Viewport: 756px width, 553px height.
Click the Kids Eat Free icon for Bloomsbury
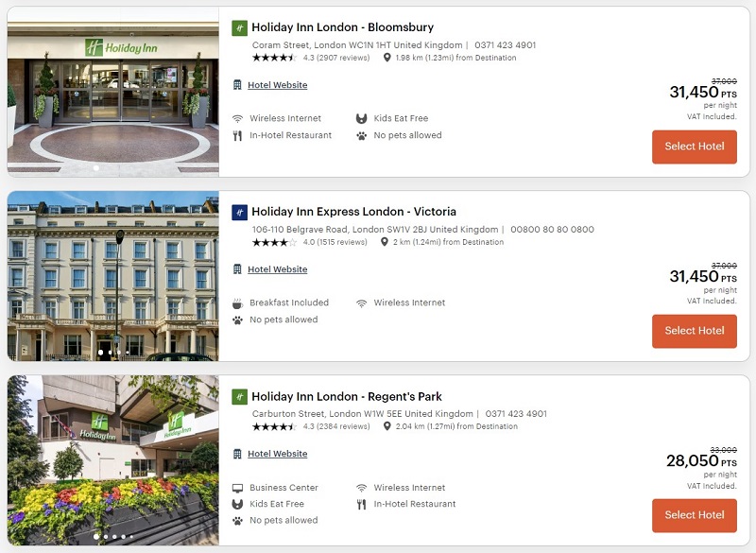tap(361, 118)
